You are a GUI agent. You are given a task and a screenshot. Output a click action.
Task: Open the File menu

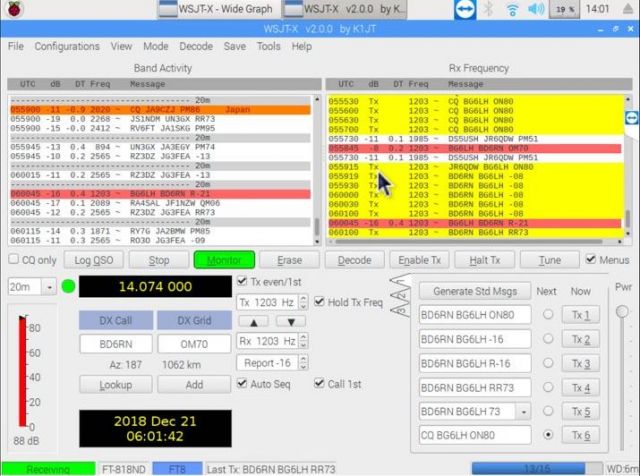pyautogui.click(x=16, y=47)
